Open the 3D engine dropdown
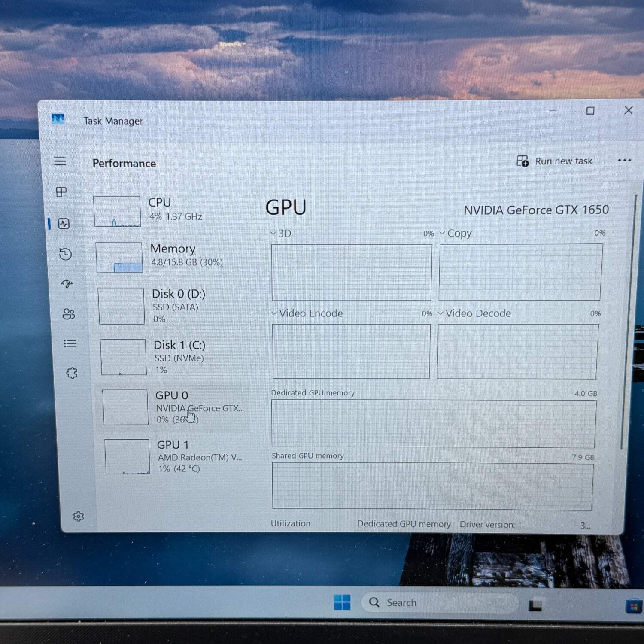 pyautogui.click(x=281, y=233)
